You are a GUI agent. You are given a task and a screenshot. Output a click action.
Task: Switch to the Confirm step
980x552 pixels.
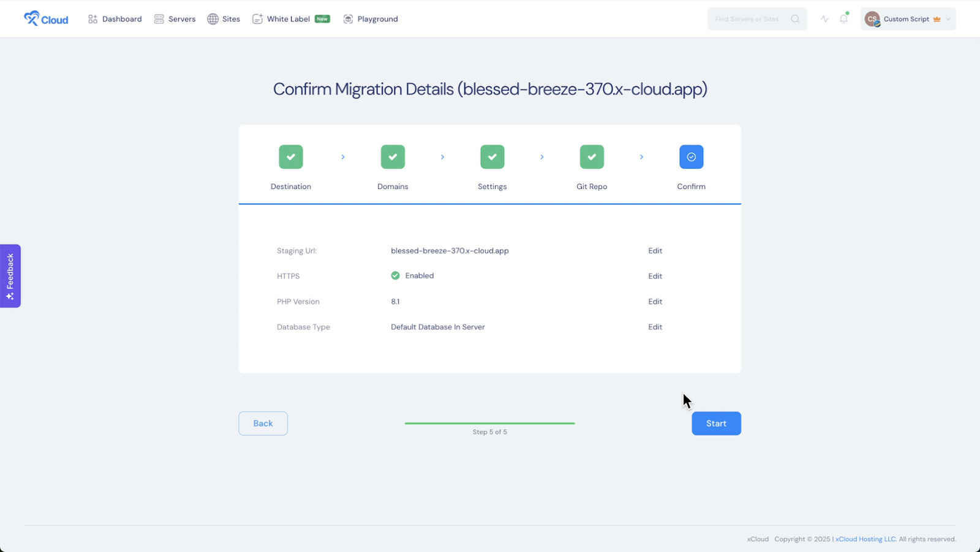point(691,157)
